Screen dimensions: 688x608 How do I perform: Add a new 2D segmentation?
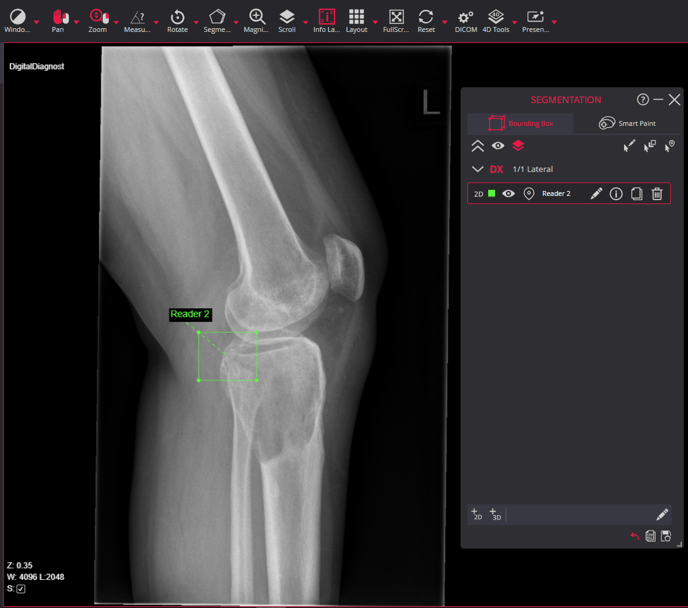pos(477,514)
